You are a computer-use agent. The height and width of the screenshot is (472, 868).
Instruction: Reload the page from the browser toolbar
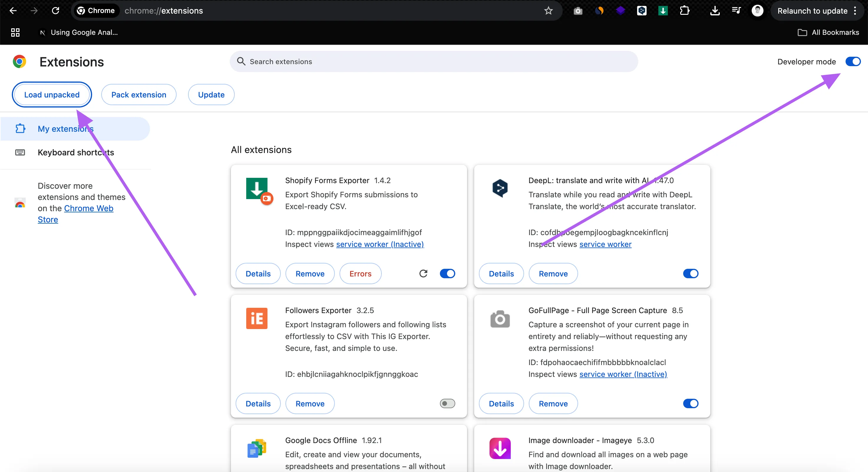[56, 11]
